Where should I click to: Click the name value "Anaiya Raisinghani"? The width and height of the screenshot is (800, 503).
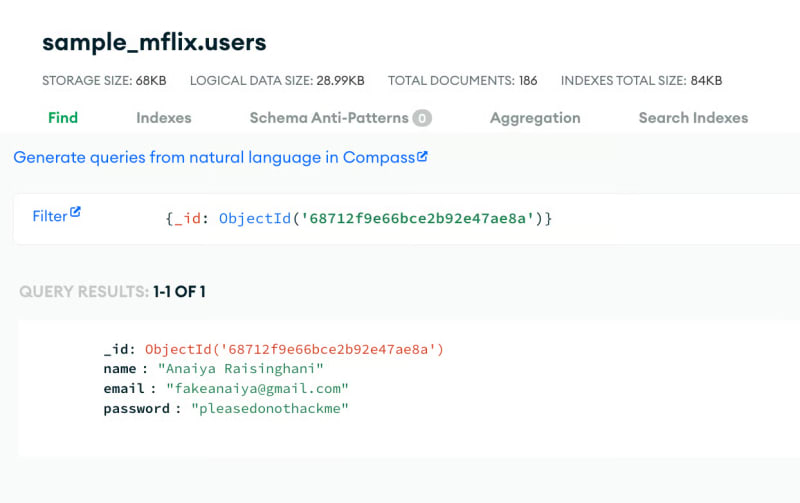(241, 369)
